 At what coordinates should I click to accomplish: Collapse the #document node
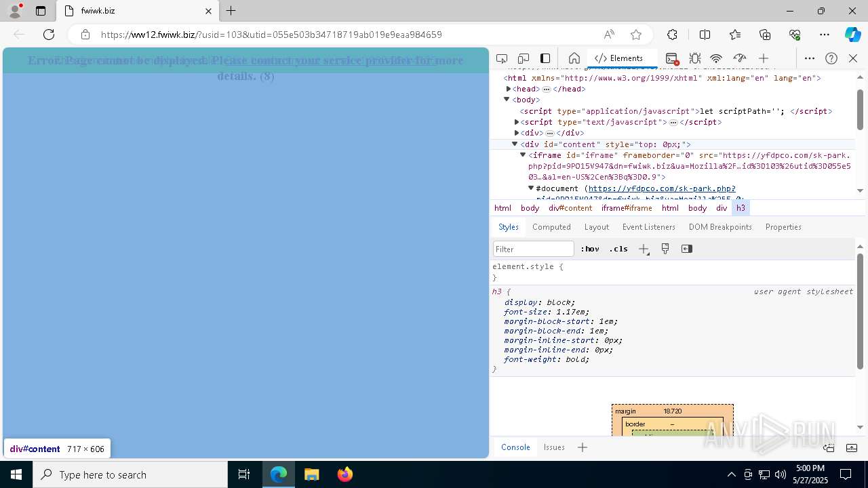(531, 188)
